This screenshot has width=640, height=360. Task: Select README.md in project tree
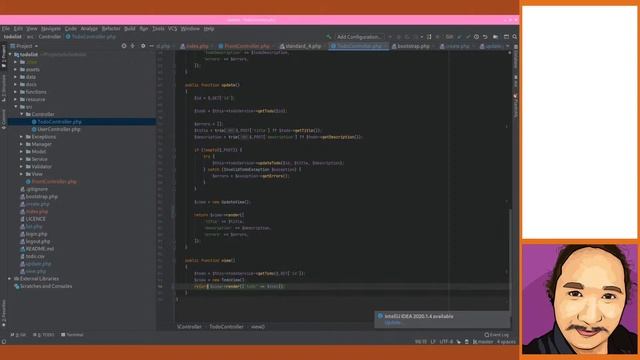click(40, 249)
